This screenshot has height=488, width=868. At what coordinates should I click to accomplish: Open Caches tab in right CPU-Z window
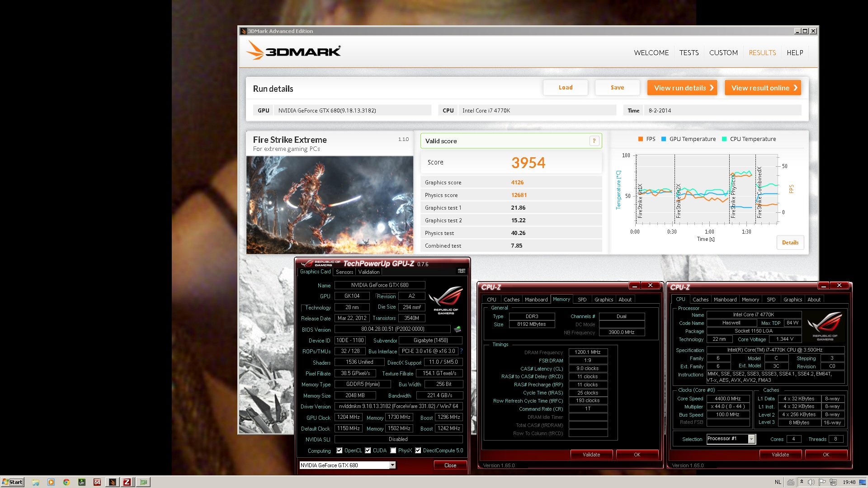point(700,300)
